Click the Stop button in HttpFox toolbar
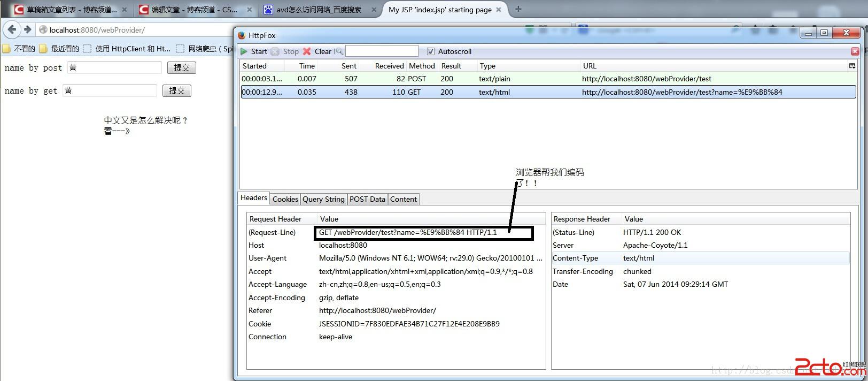 (285, 51)
